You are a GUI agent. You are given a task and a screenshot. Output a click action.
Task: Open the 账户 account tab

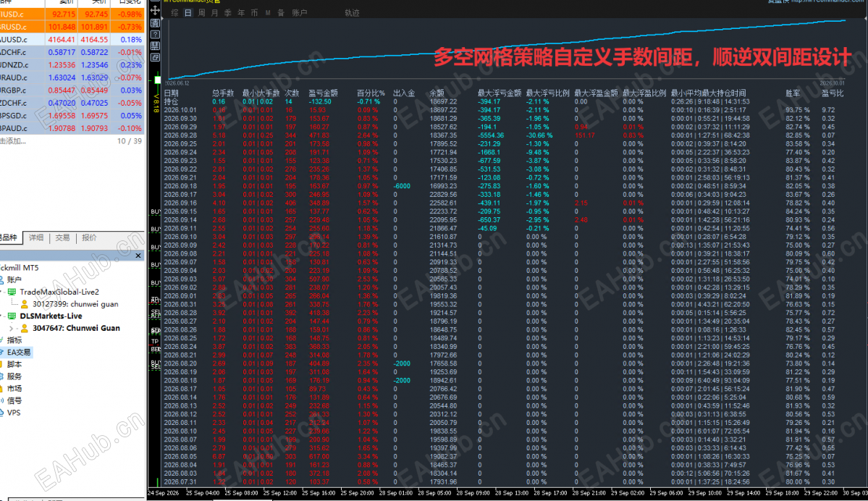[300, 13]
